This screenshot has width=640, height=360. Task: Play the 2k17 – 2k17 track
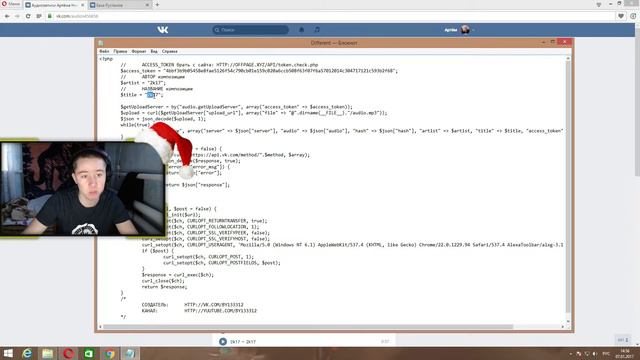tap(223, 342)
